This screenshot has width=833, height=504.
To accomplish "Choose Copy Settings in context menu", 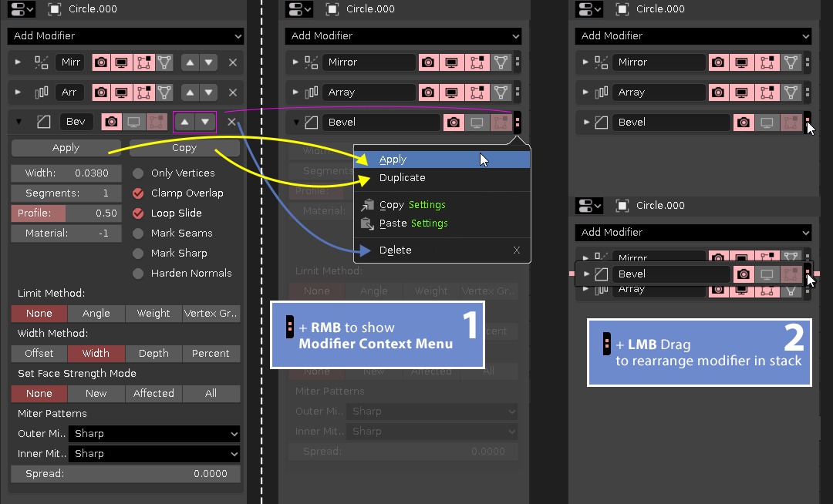I will coord(442,205).
